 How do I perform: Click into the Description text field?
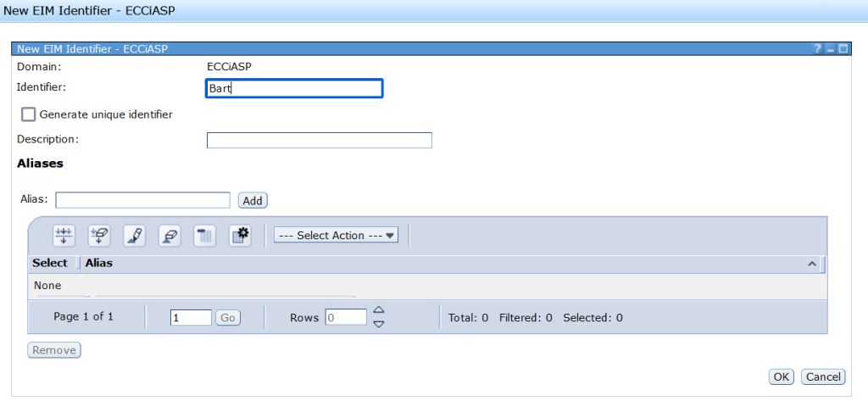coord(319,140)
